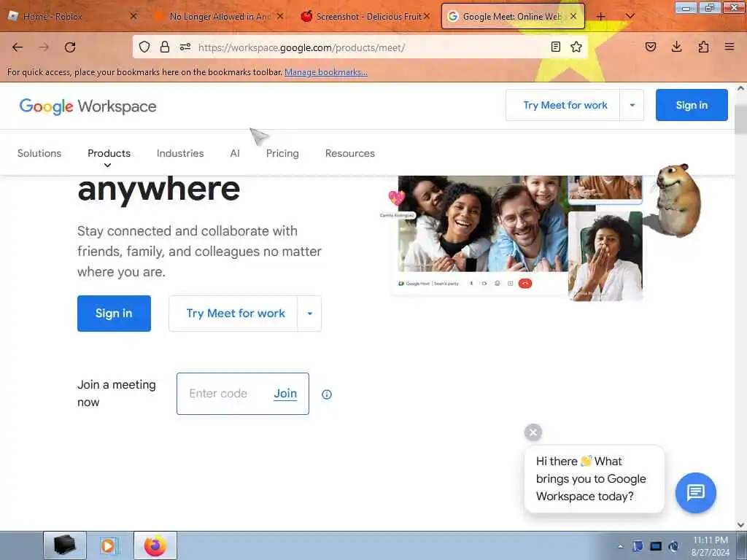Toggle reader view icon in address bar
The width and height of the screenshot is (747, 560).
point(555,47)
